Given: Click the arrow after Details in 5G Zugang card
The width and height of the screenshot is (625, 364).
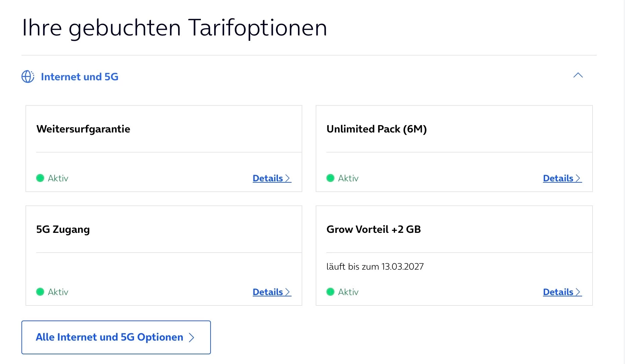Looking at the screenshot, I should coord(288,292).
